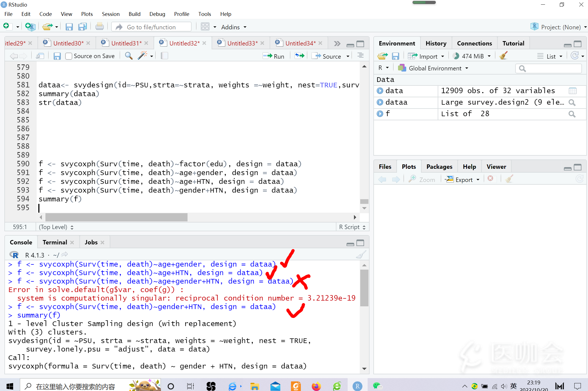Re-run previous code region icon
The height and width of the screenshot is (391, 588).
pos(299,56)
